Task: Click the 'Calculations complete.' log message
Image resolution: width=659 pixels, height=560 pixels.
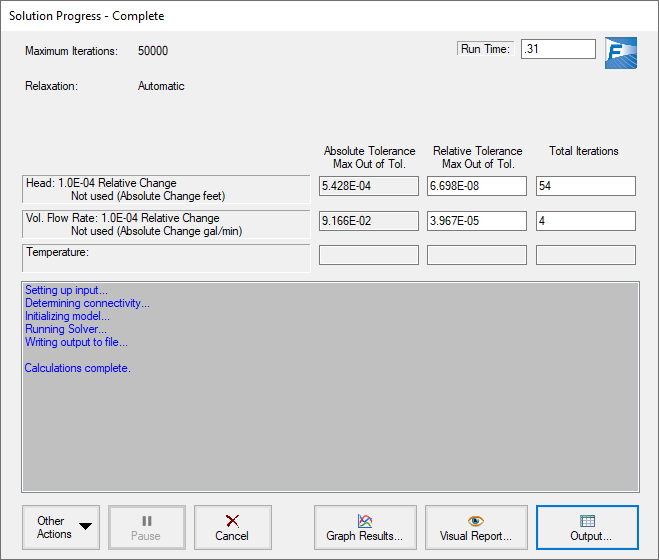Action: (x=78, y=368)
